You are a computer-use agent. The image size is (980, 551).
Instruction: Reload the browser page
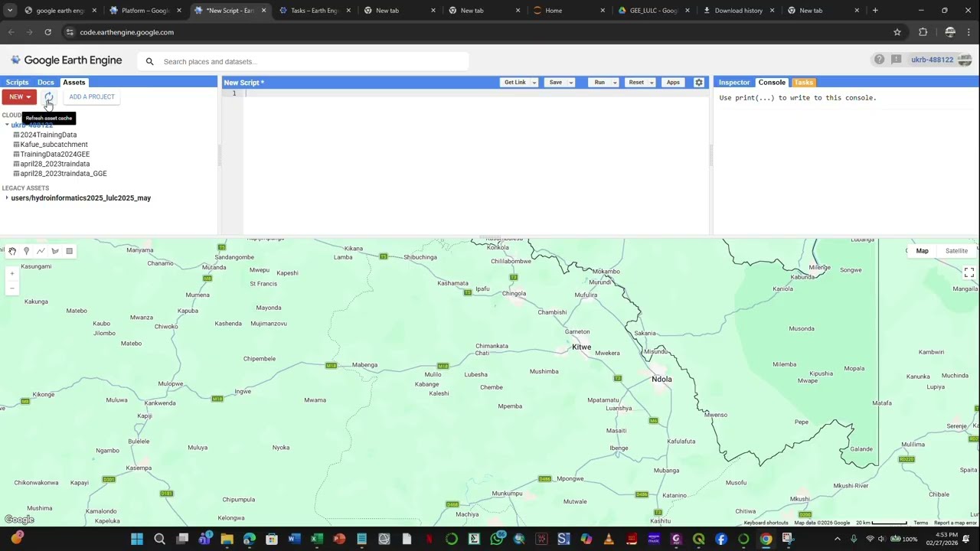(47, 32)
